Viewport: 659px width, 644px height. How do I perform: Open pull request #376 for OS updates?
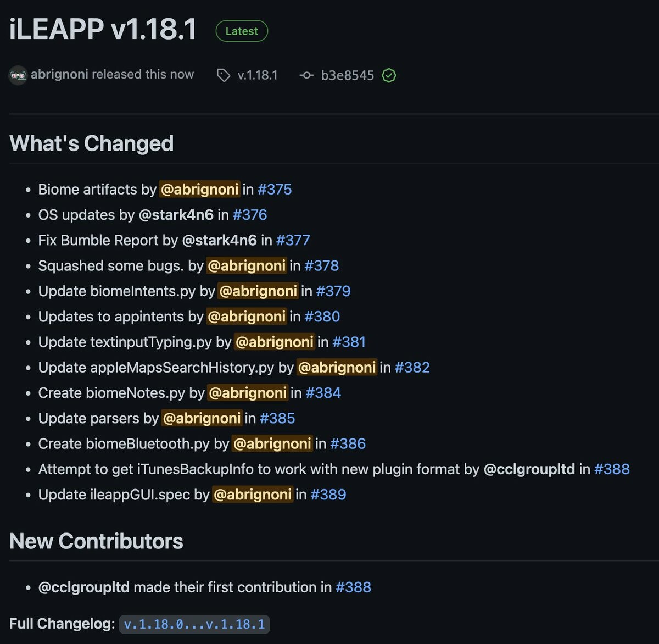(250, 215)
